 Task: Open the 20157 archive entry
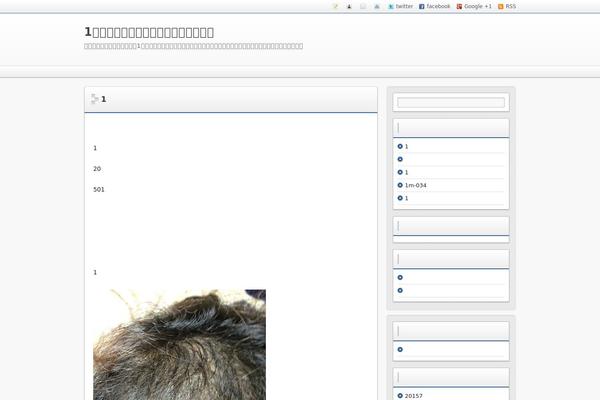click(414, 396)
